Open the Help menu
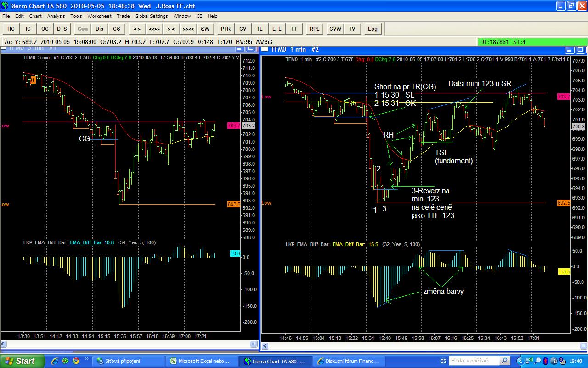 click(x=212, y=16)
